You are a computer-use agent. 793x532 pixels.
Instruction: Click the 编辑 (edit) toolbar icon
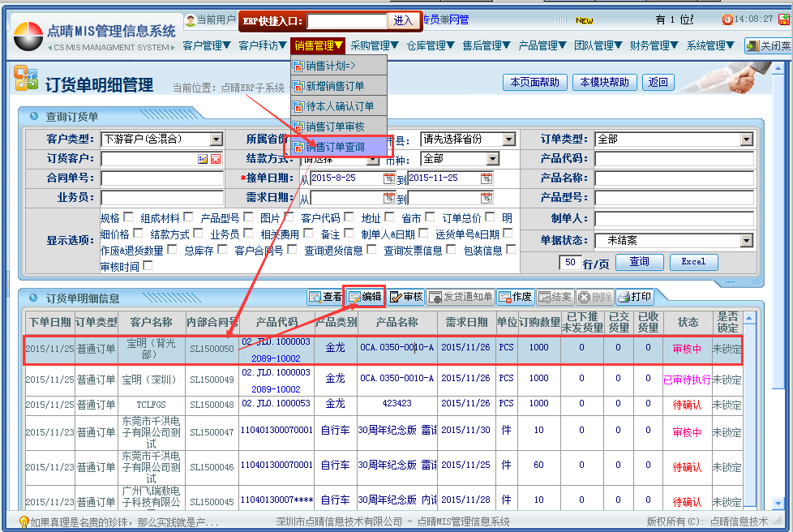tap(365, 297)
